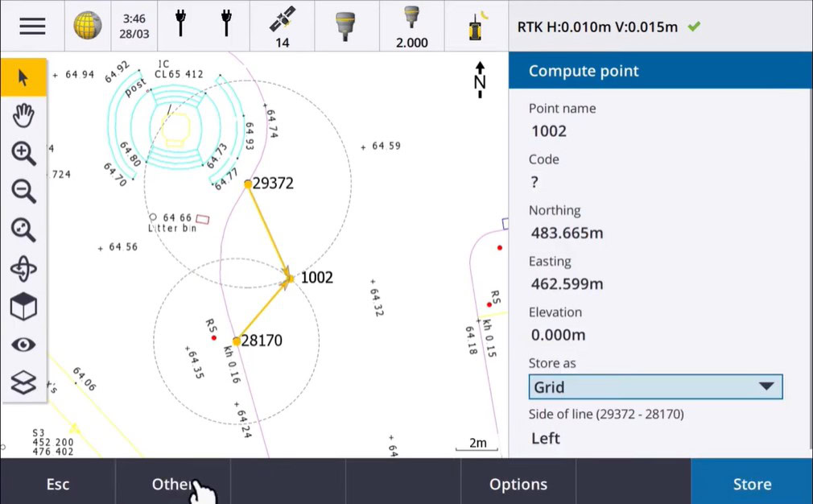This screenshot has height=504, width=813.
Task: Click the IC CL65.412 map label
Action: coord(179,69)
